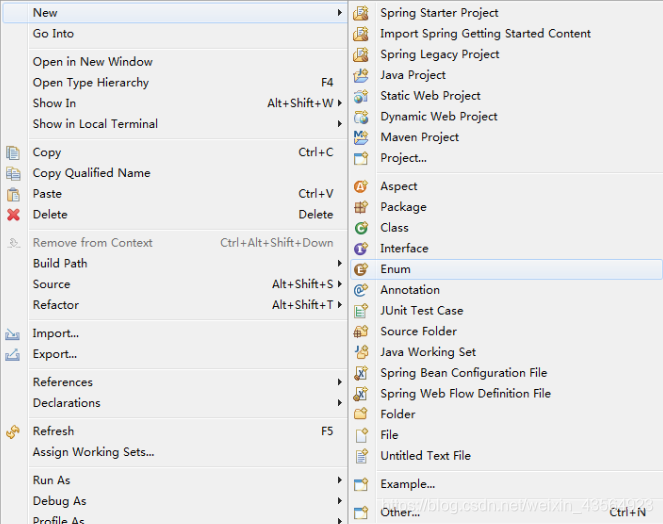The height and width of the screenshot is (524, 663).
Task: Expand the Run As submenu arrow
Action: [340, 480]
